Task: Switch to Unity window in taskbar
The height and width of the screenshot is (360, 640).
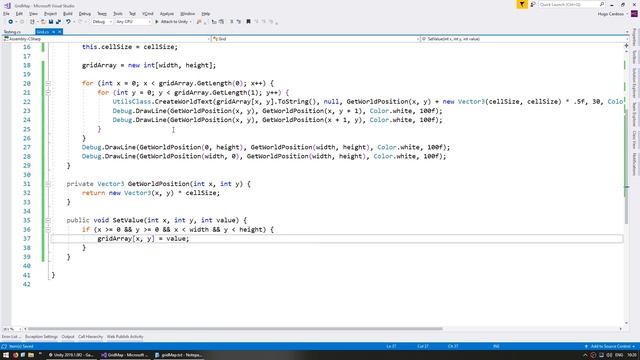Action: tap(71, 355)
